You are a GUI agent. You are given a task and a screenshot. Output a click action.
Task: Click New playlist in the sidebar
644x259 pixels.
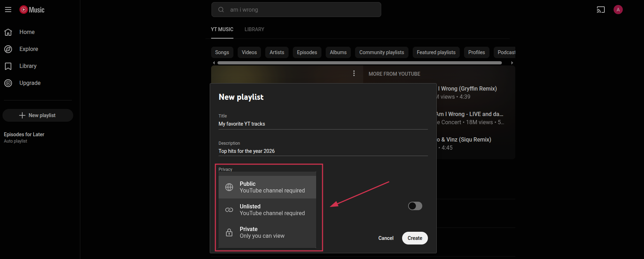point(38,115)
